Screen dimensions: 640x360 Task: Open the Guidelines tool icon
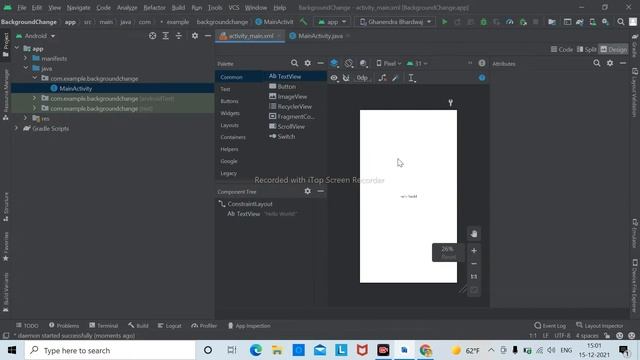coord(411,78)
